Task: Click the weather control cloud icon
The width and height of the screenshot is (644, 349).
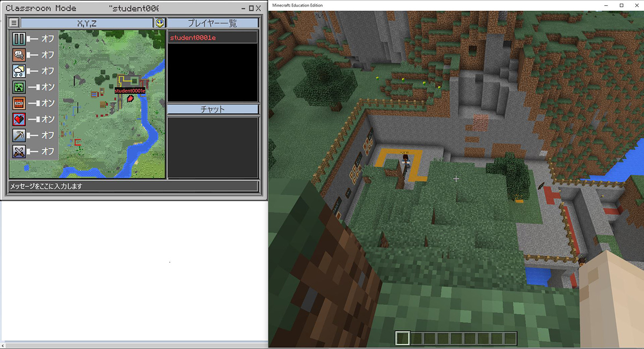Action: (x=18, y=70)
